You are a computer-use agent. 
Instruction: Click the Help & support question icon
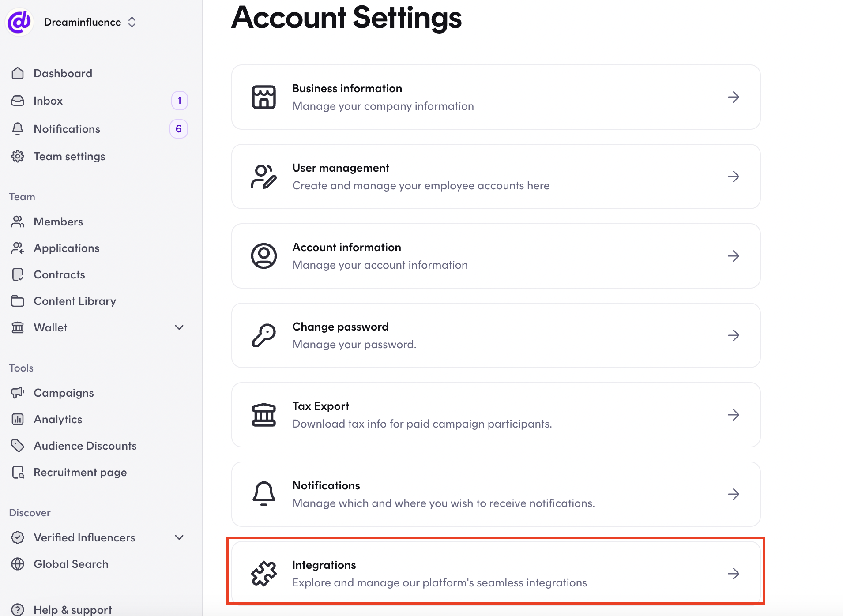click(x=18, y=609)
